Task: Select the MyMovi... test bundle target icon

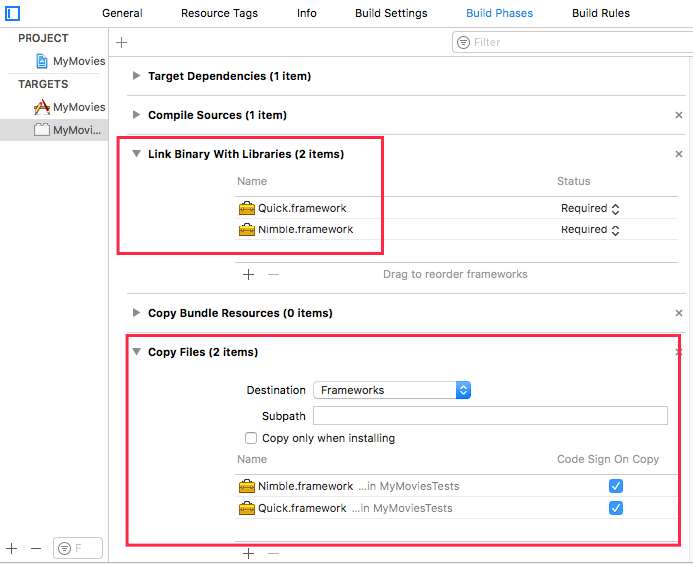Action: [x=42, y=130]
